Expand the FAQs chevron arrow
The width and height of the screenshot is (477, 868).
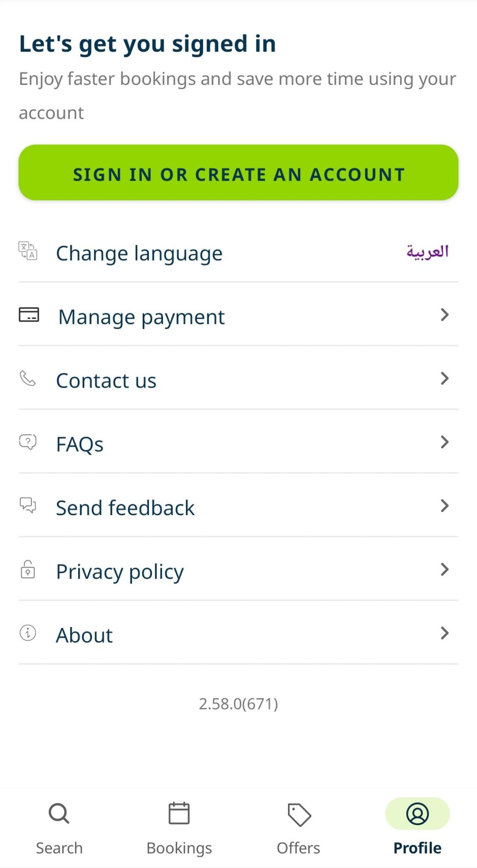(x=444, y=442)
